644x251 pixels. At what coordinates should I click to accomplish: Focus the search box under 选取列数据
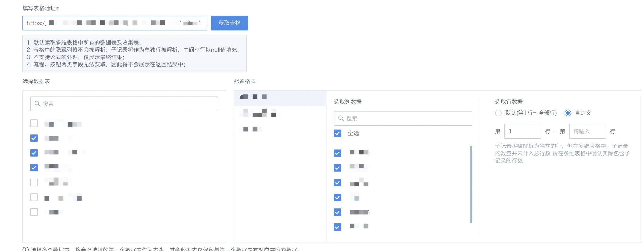[x=403, y=118]
